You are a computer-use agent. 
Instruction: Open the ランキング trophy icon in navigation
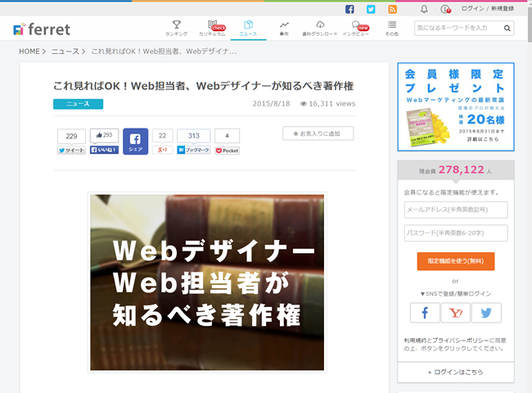pos(176,28)
